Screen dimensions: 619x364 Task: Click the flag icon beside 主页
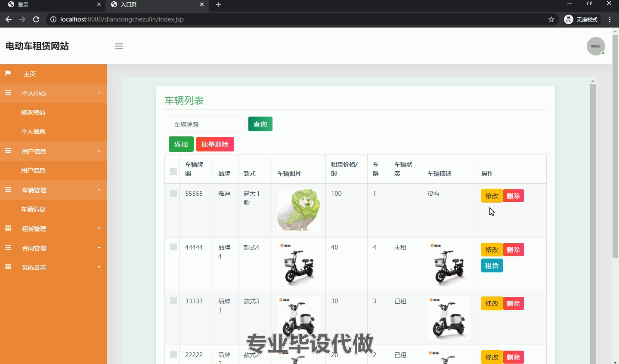pyautogui.click(x=8, y=74)
